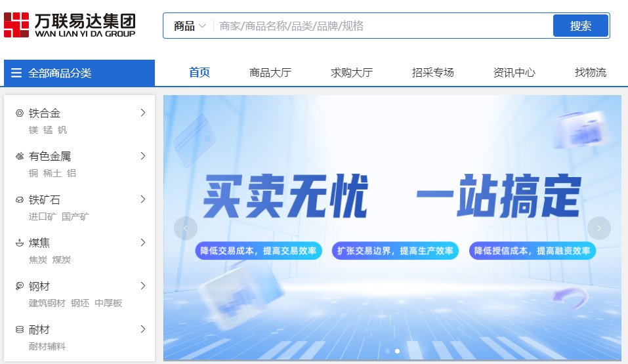This screenshot has height=364, width=628.
Task: Expand the 煤焦 category arrow
Action: [143, 243]
